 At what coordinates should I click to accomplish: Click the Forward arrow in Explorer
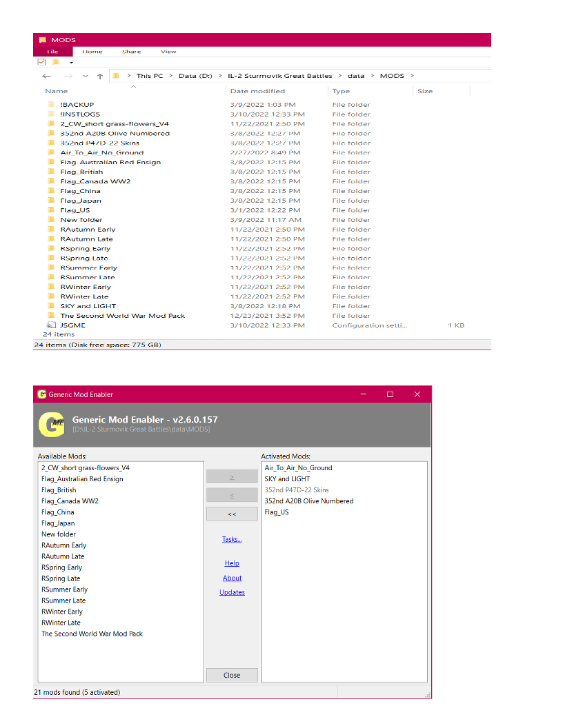pyautogui.click(x=68, y=76)
